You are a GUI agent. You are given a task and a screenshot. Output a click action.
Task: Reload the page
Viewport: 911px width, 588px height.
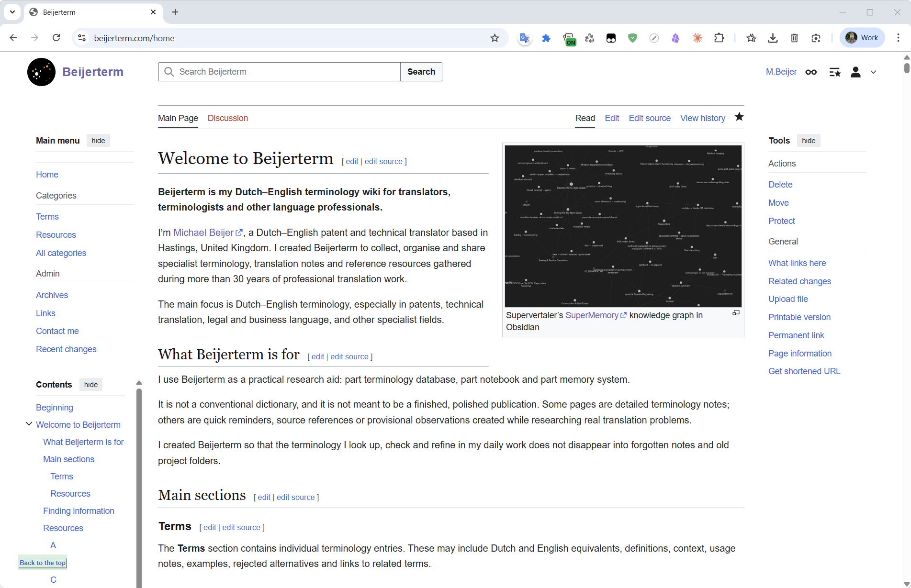coord(56,38)
